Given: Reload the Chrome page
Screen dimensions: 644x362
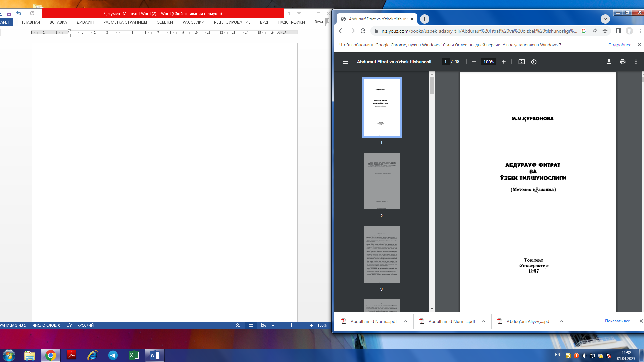Looking at the screenshot, I should tap(363, 31).
